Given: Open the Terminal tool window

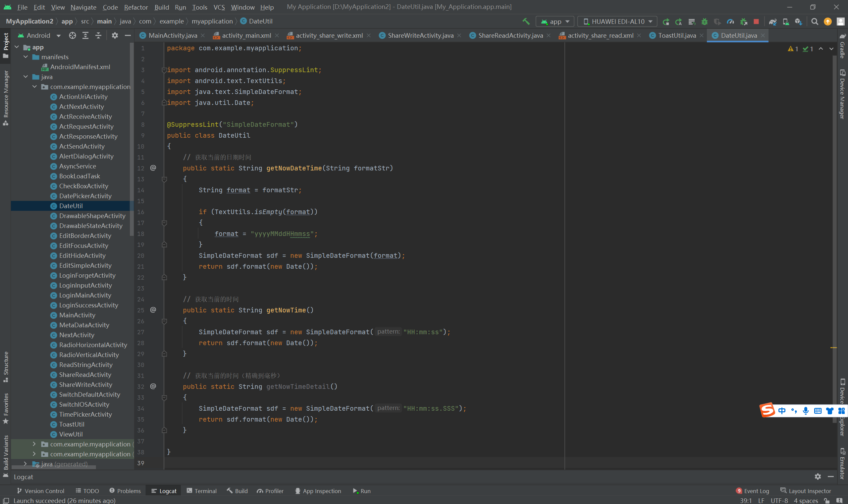Looking at the screenshot, I should [201, 491].
